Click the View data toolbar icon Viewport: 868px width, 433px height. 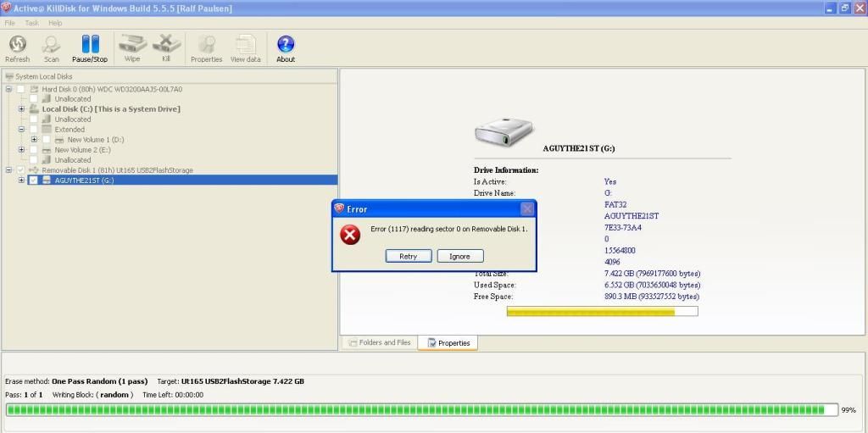245,44
